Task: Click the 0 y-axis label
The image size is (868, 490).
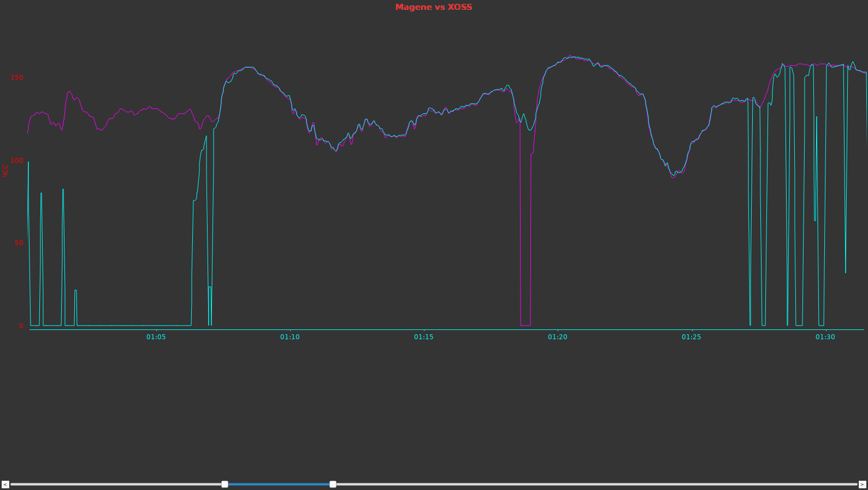Action: click(x=21, y=326)
